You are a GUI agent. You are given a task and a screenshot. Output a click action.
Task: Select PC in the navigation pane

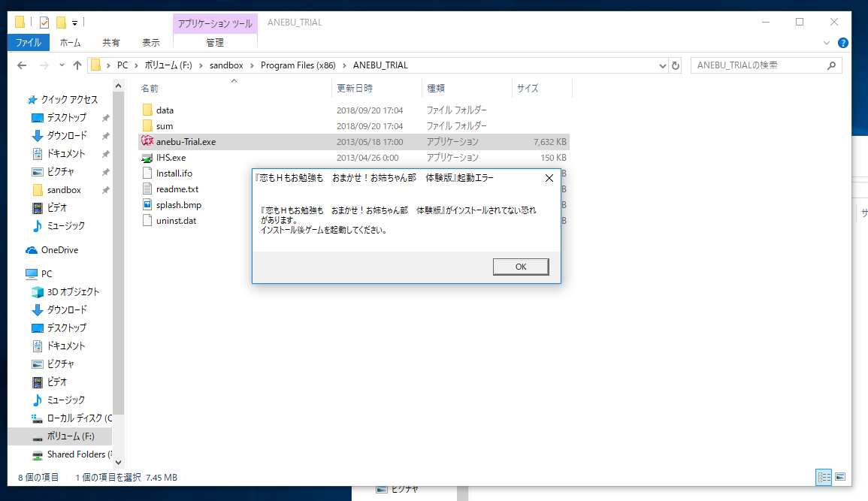[47, 273]
